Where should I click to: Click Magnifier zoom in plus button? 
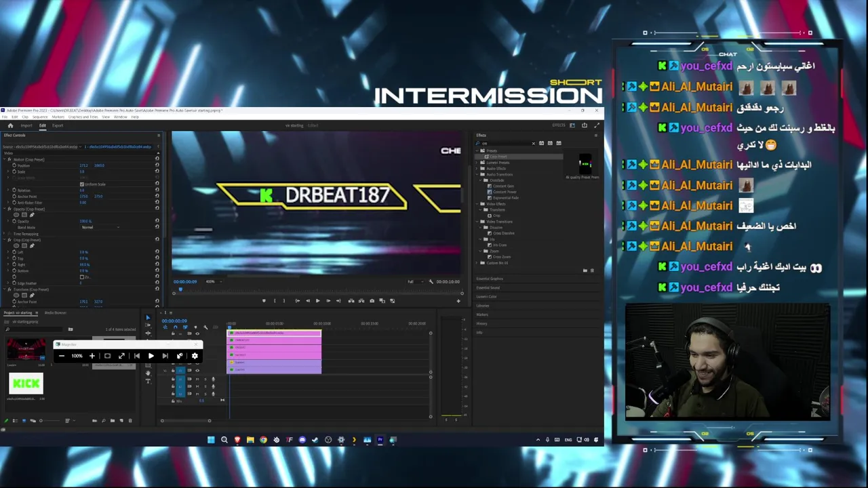click(92, 356)
